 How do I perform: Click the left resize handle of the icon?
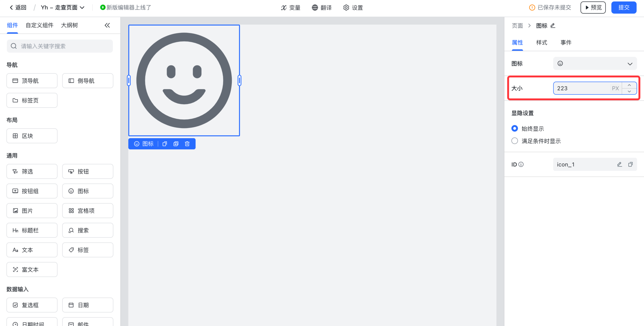pyautogui.click(x=129, y=80)
